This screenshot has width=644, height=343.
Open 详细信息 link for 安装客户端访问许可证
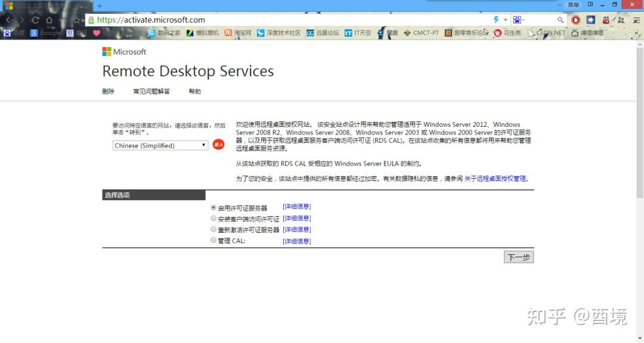(x=297, y=219)
